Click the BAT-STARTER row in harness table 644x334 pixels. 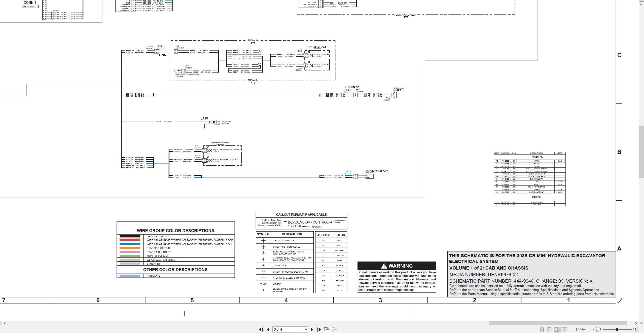point(530,202)
